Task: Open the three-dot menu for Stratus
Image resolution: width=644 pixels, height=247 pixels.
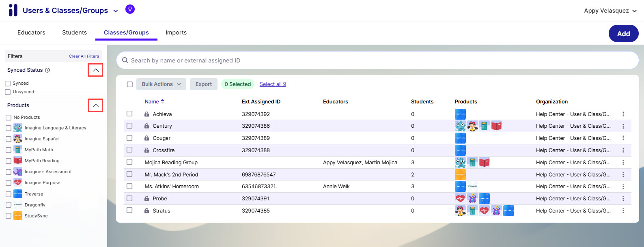Action: pos(623,211)
